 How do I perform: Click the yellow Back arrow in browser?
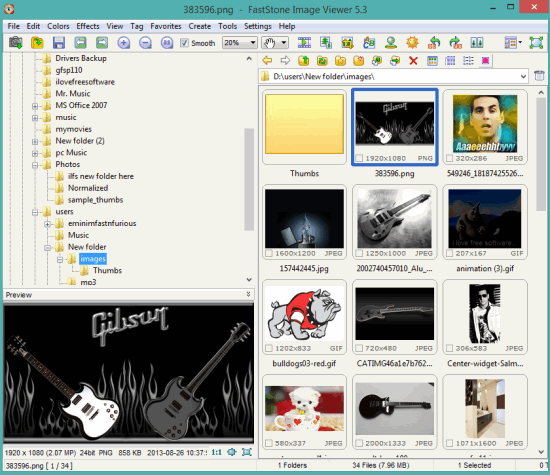[x=267, y=61]
